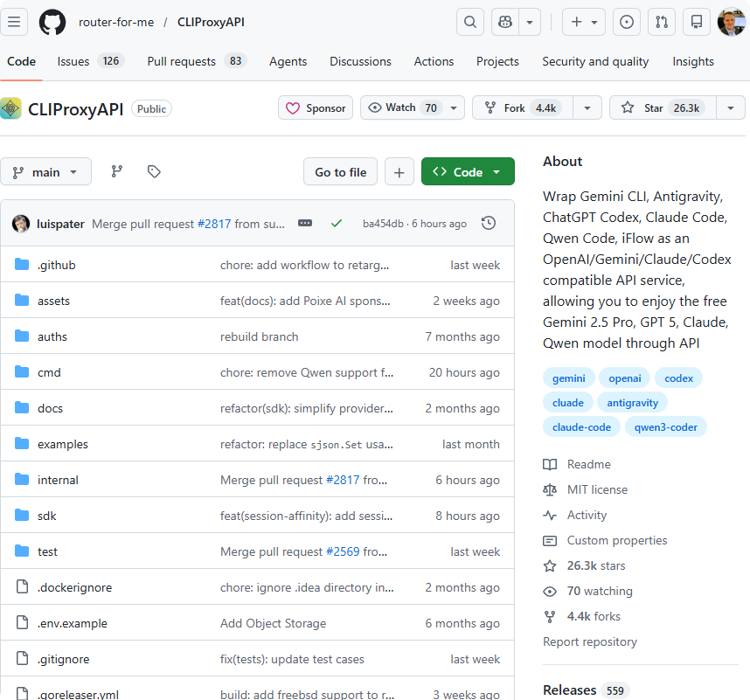Click the Sponsor heart button
Screen dimensions: 750x700
coord(316,108)
